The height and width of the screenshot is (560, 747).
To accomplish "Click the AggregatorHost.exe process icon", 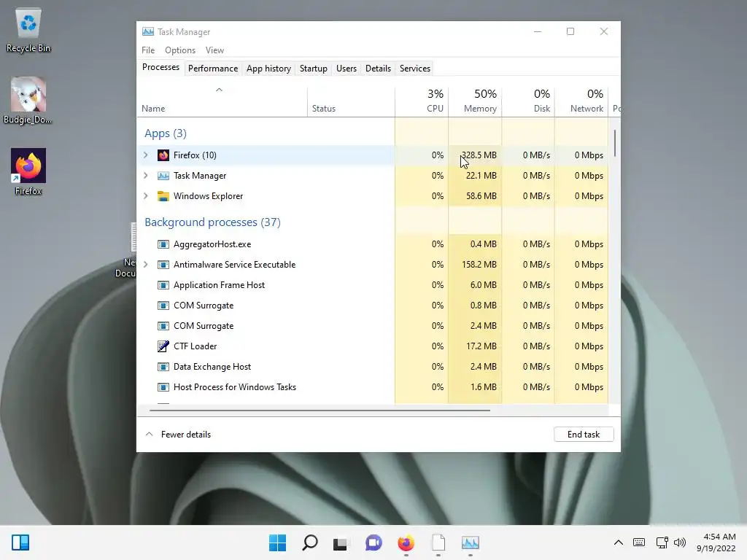I will (x=163, y=244).
